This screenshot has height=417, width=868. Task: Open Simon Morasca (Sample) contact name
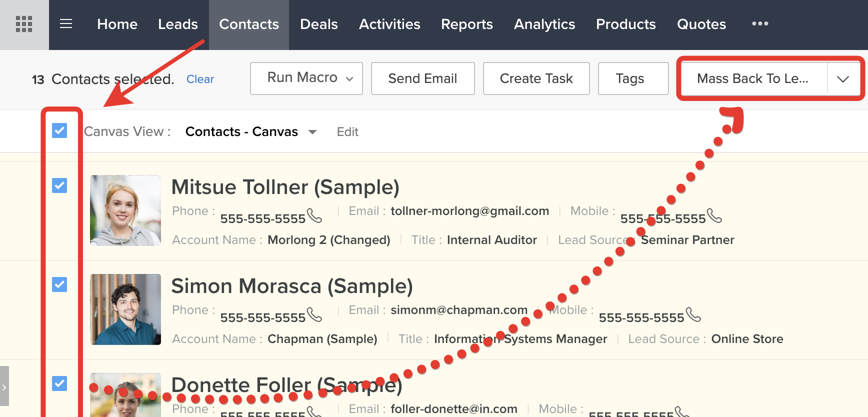click(x=292, y=286)
